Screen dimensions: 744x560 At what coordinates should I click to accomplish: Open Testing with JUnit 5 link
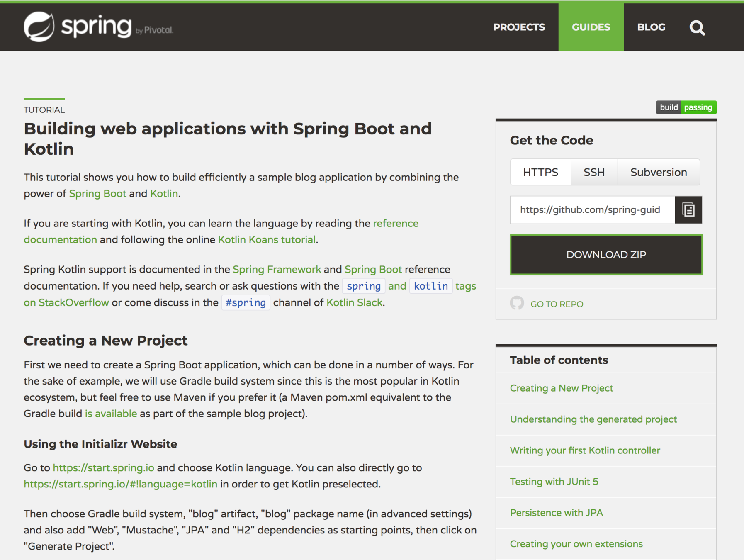click(554, 482)
